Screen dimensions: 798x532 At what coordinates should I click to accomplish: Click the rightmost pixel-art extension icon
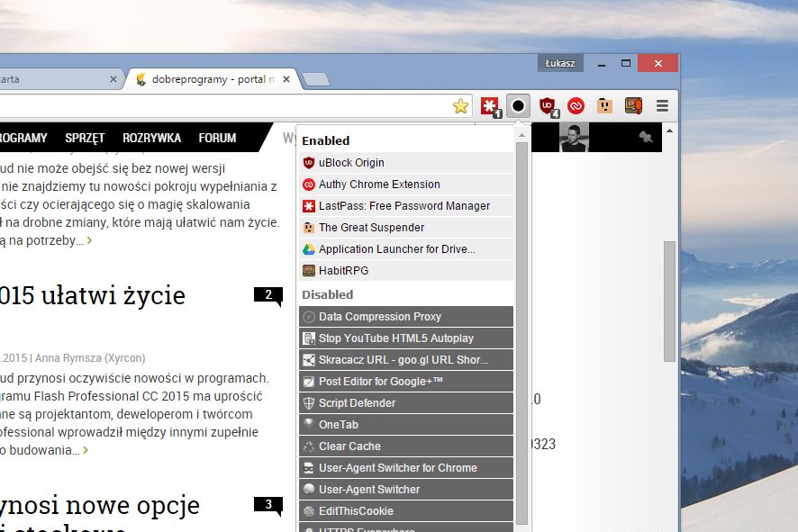click(x=634, y=105)
